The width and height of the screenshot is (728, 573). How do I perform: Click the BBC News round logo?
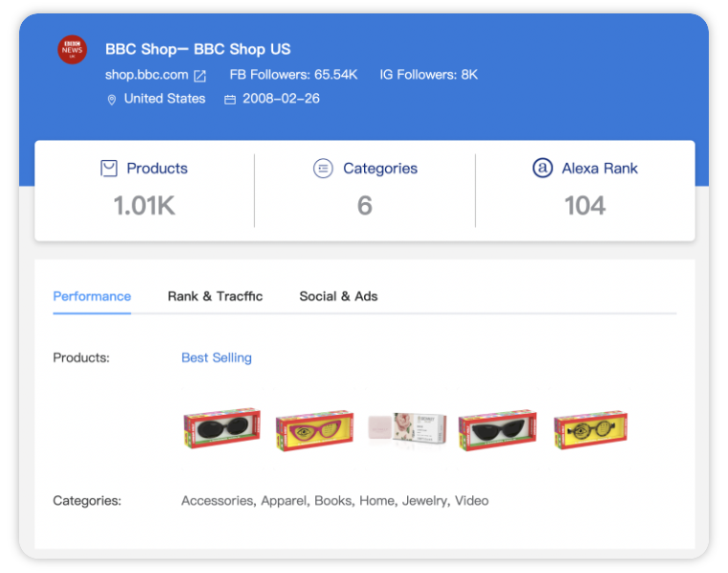72,50
